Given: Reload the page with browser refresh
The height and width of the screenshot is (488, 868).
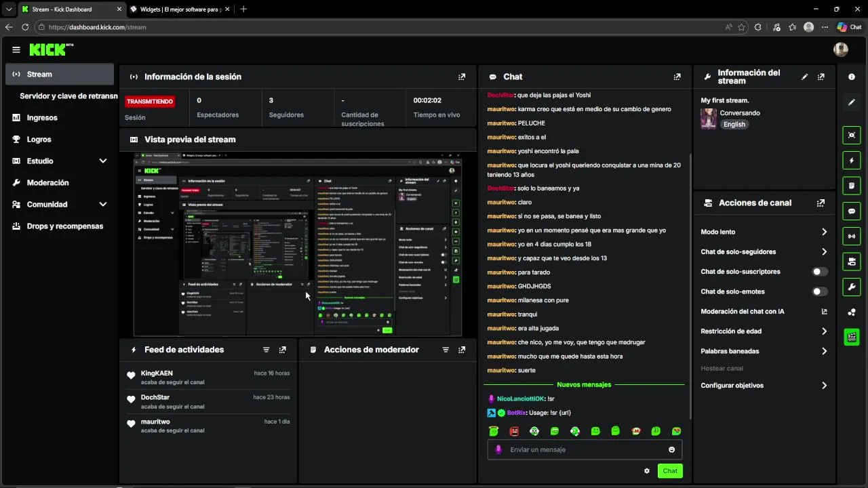Looking at the screenshot, I should tap(25, 27).
